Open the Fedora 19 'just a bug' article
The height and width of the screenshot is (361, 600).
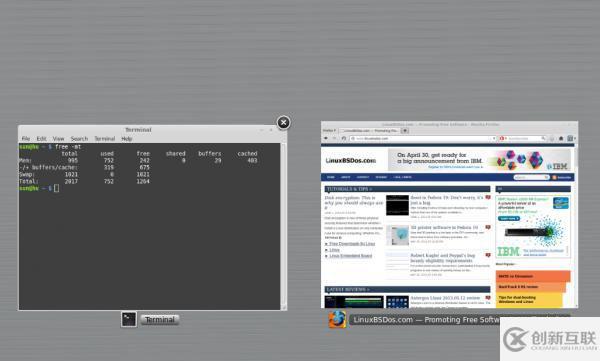point(447,200)
